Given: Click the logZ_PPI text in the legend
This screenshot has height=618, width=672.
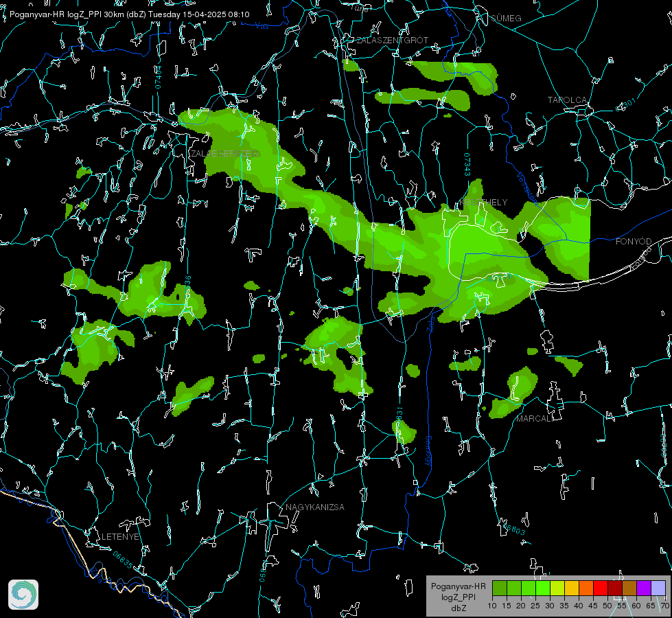Looking at the screenshot, I should click(458, 597).
